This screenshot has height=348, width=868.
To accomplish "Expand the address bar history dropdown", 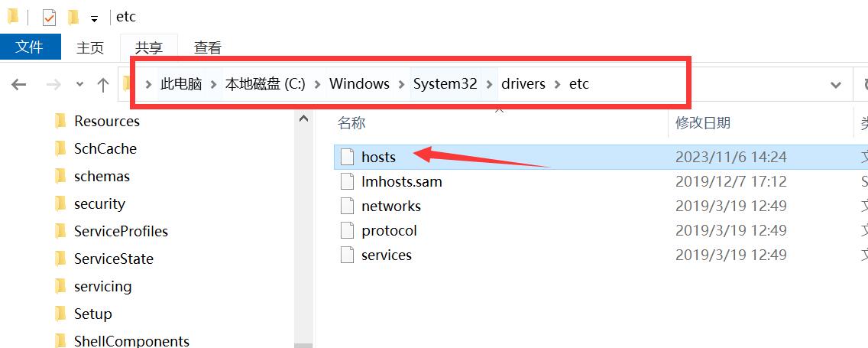I will 836,85.
